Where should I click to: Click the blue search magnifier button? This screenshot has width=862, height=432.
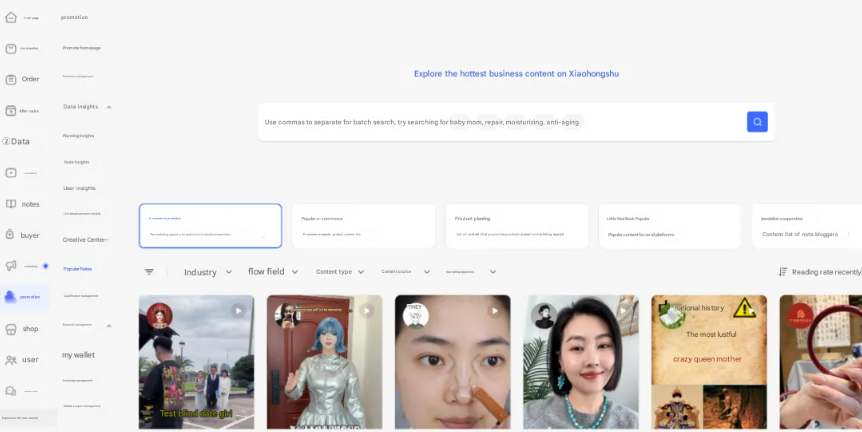(757, 121)
